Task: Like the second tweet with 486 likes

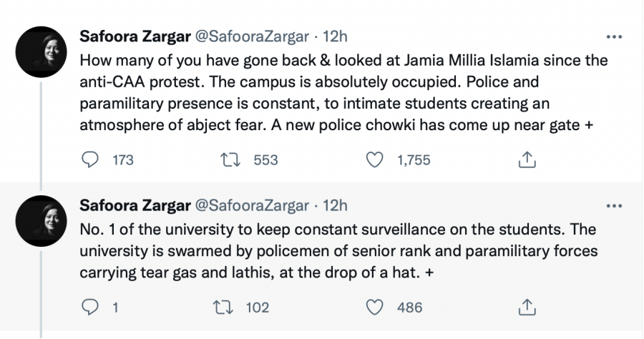Action: point(375,307)
